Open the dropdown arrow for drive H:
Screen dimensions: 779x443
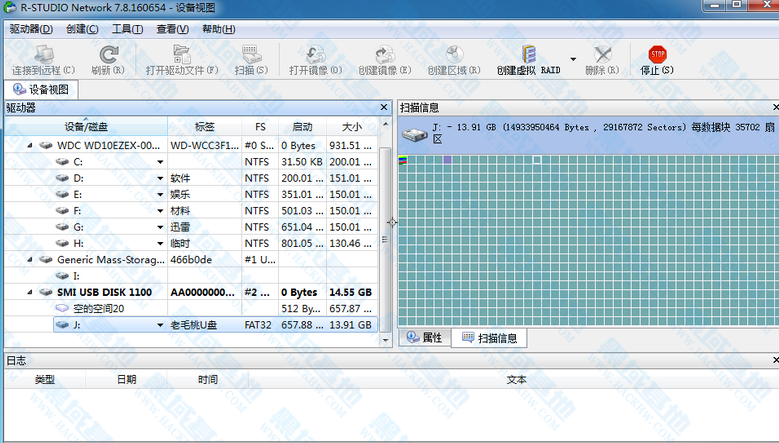(x=160, y=243)
